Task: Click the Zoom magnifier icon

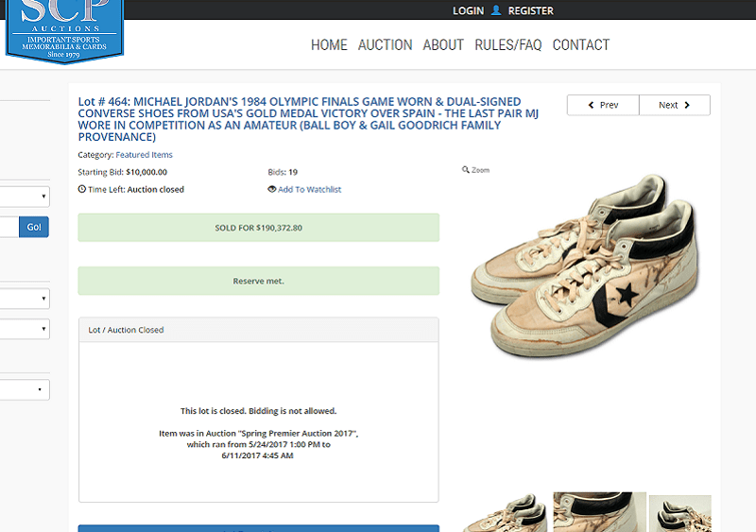Action: (465, 170)
